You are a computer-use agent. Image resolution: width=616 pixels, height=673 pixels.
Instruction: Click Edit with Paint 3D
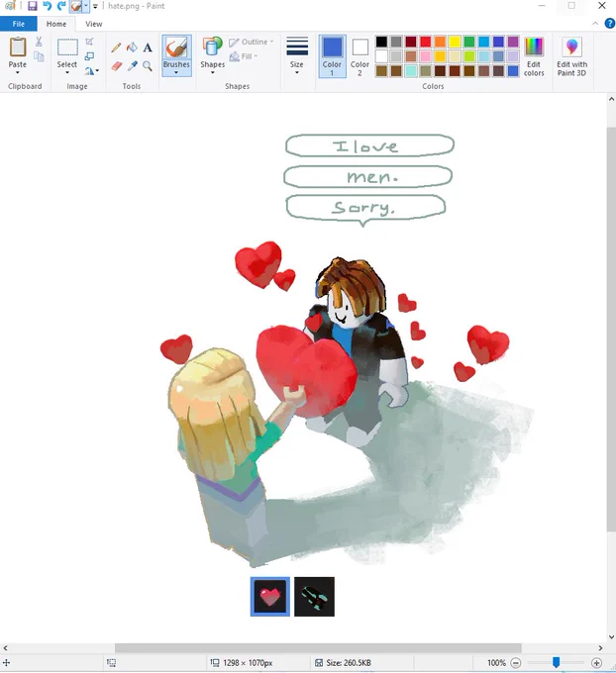pyautogui.click(x=571, y=56)
